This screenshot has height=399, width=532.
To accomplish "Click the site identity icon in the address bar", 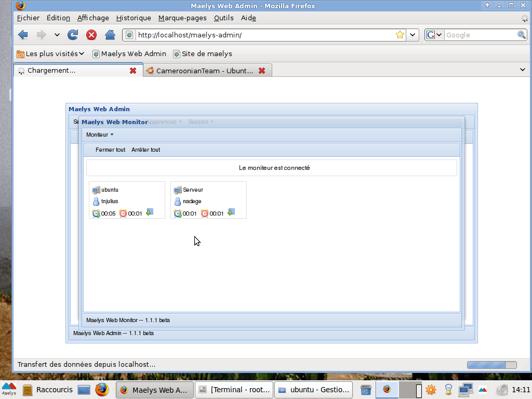I will [x=129, y=35].
